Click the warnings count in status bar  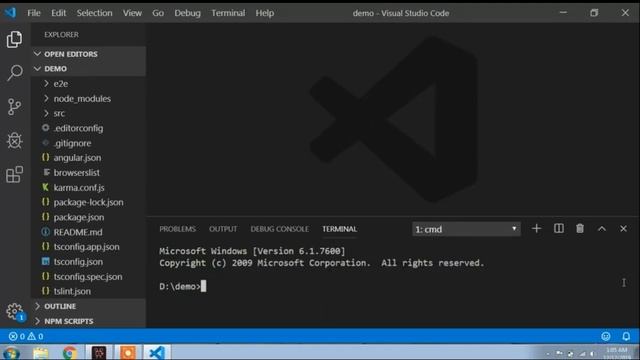[35, 336]
